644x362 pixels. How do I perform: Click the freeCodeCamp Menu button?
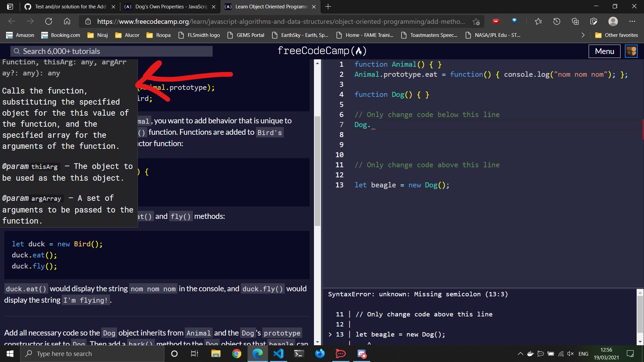(x=604, y=51)
